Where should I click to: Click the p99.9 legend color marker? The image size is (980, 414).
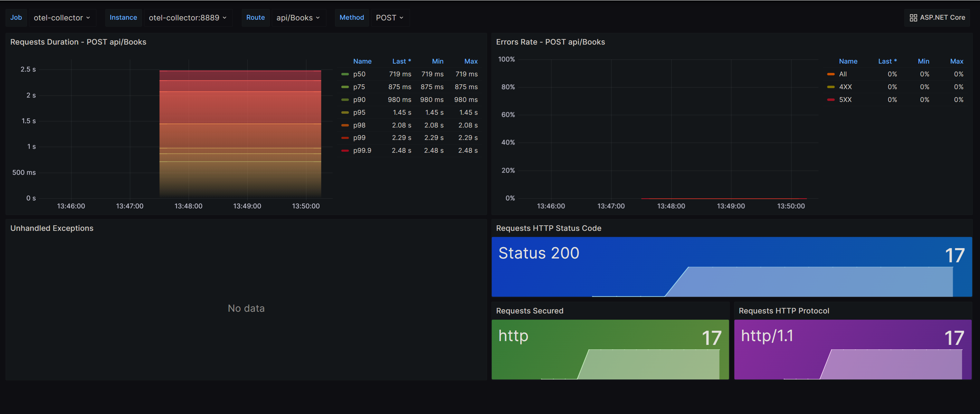pos(345,151)
